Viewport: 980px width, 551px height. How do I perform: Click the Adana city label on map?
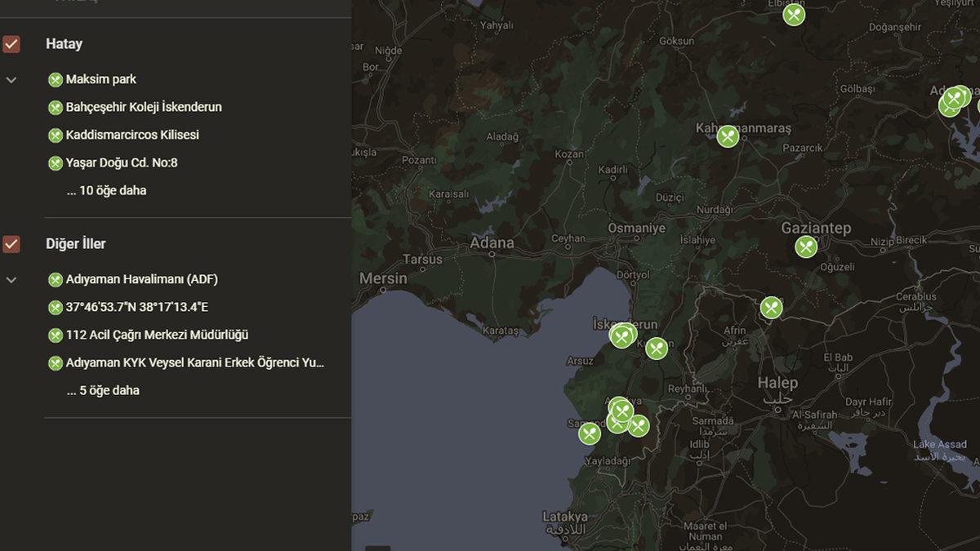[x=492, y=243]
